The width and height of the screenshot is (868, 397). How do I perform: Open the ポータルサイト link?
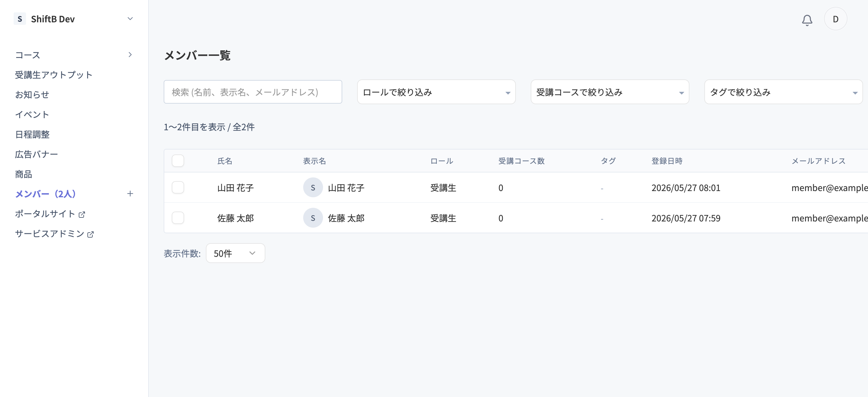(x=45, y=214)
